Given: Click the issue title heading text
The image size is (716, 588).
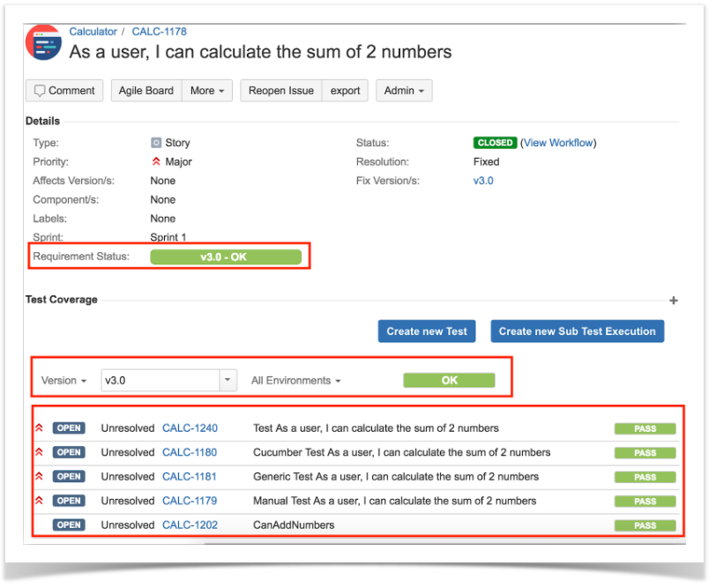Looking at the screenshot, I should pyautogui.click(x=260, y=52).
